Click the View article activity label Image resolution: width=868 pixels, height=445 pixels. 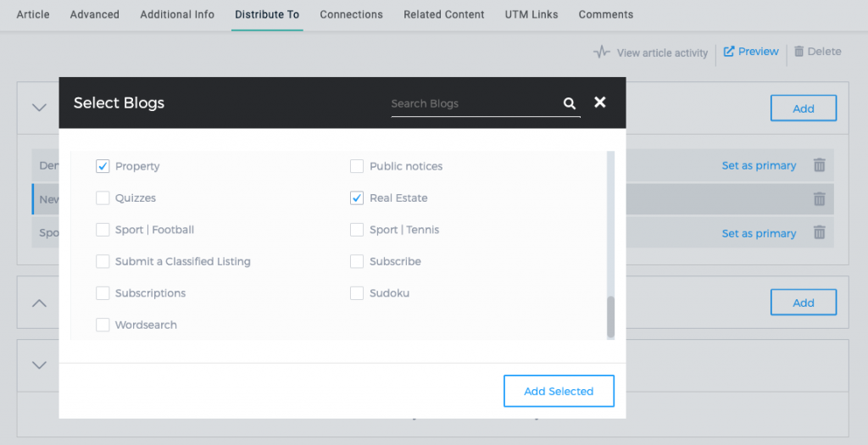[x=662, y=53]
